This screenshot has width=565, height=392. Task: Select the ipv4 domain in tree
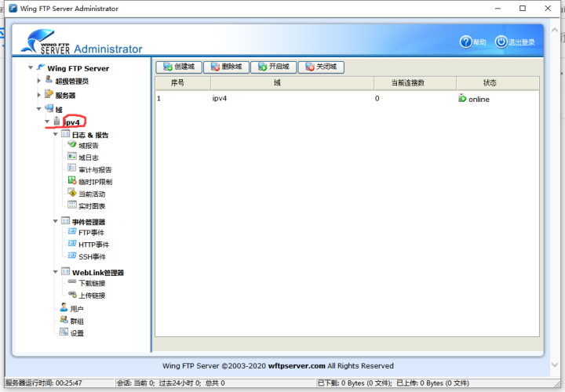tap(72, 122)
